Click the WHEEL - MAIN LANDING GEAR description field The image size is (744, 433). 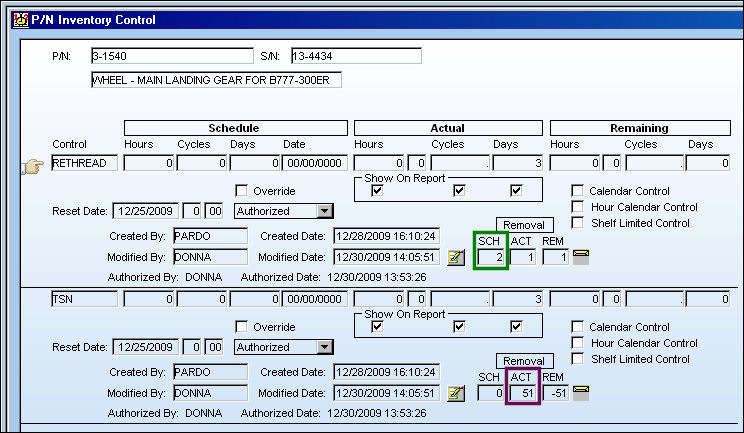(216, 80)
